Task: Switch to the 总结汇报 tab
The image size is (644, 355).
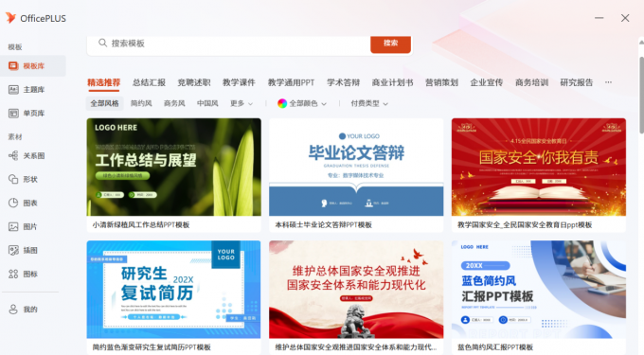Action: pyautogui.click(x=149, y=82)
